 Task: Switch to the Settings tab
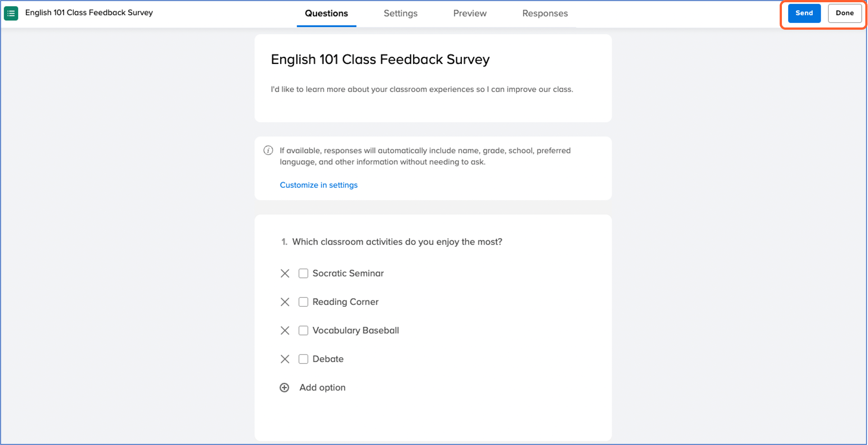(400, 14)
